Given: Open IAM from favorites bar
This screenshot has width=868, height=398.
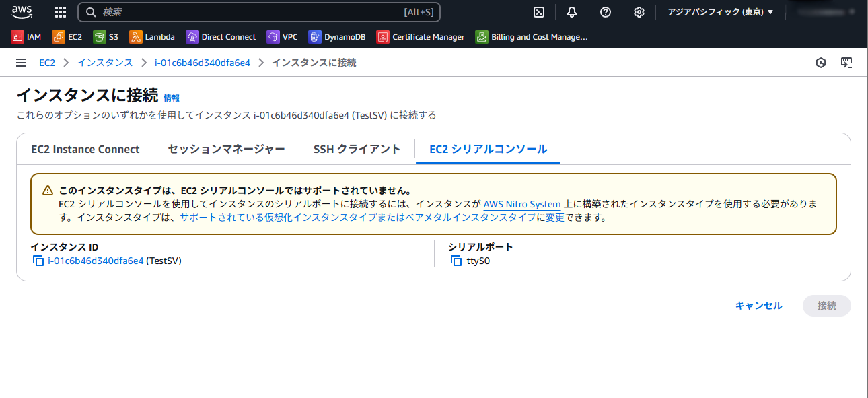Looking at the screenshot, I should (26, 37).
